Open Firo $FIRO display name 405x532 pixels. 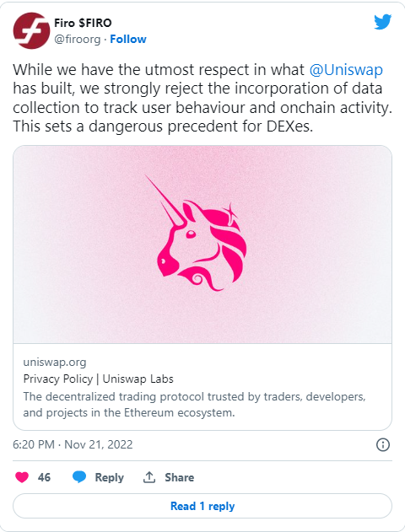[83, 23]
